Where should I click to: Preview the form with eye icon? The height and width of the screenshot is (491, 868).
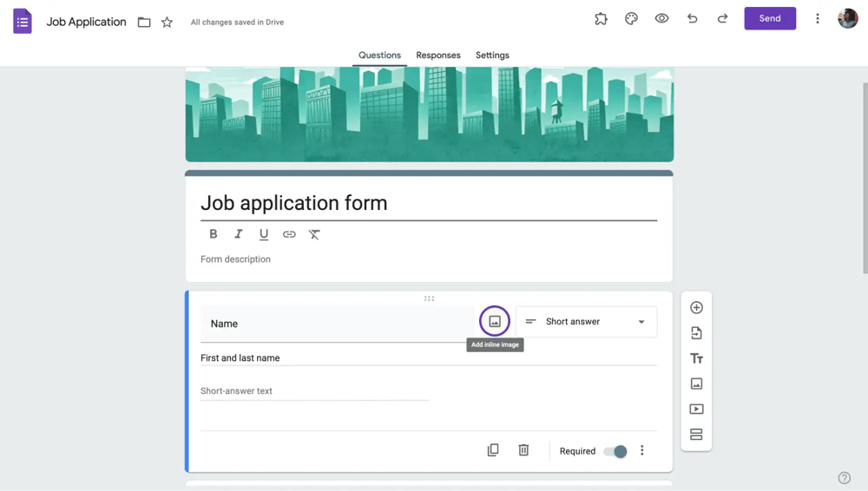coord(661,18)
